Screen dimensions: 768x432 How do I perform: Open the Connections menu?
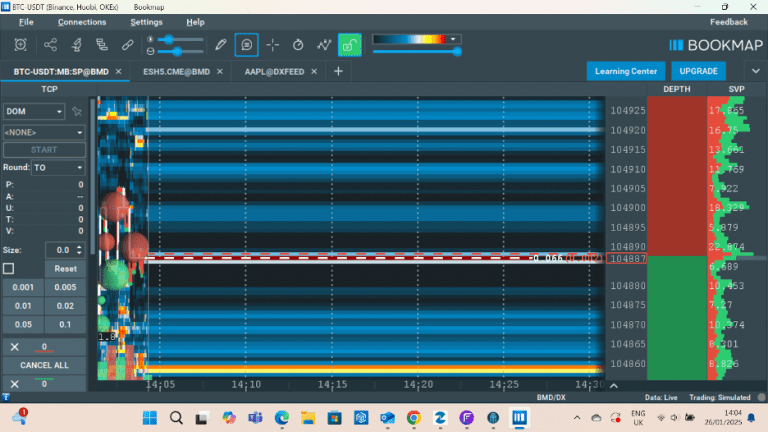coord(82,22)
